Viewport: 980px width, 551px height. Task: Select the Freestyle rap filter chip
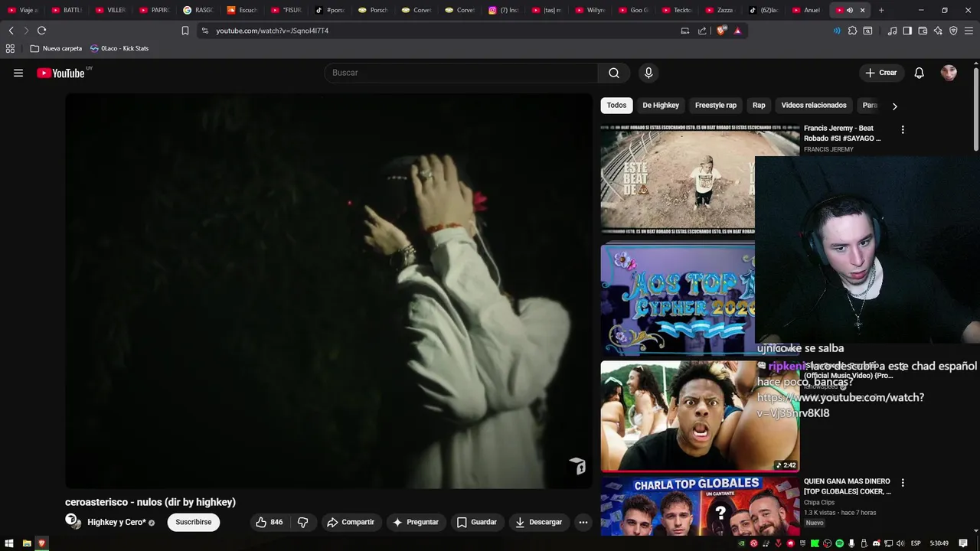[716, 106]
